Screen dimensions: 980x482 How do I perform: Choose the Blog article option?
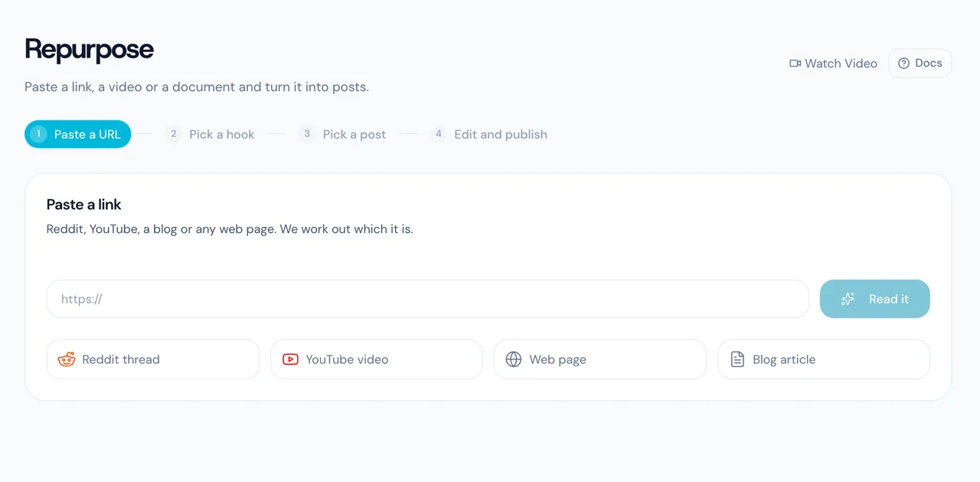click(824, 359)
